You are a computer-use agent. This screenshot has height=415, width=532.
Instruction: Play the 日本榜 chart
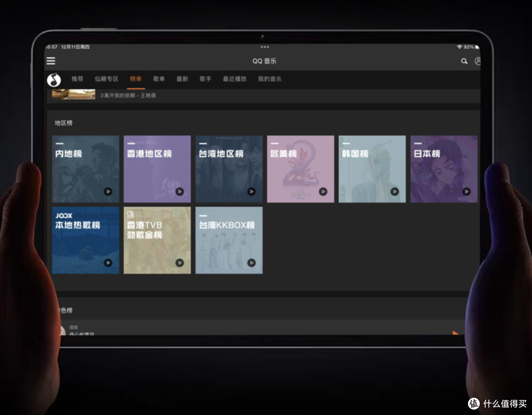click(466, 192)
